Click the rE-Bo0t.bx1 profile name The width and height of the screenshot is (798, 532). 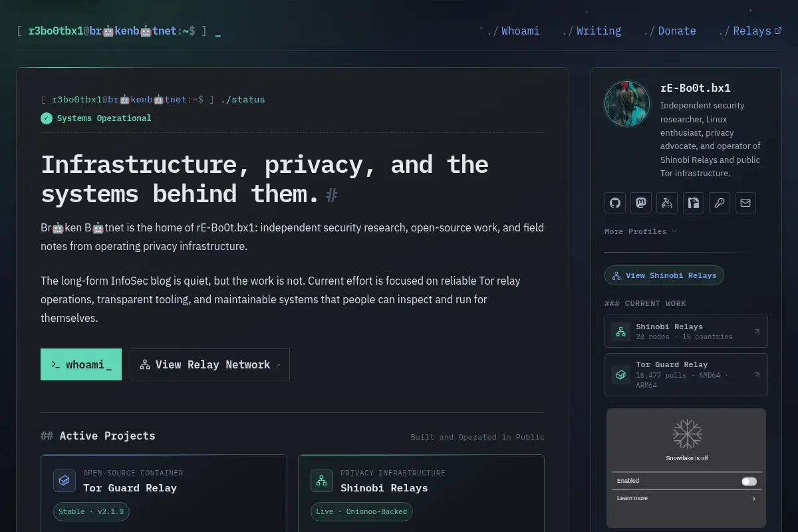696,88
